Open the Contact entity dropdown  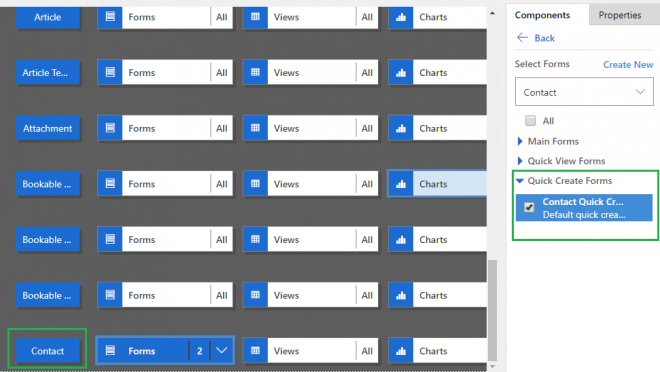pyautogui.click(x=584, y=92)
